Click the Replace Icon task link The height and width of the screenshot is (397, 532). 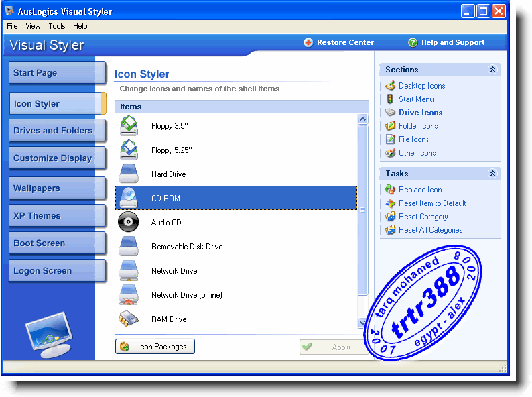(420, 190)
